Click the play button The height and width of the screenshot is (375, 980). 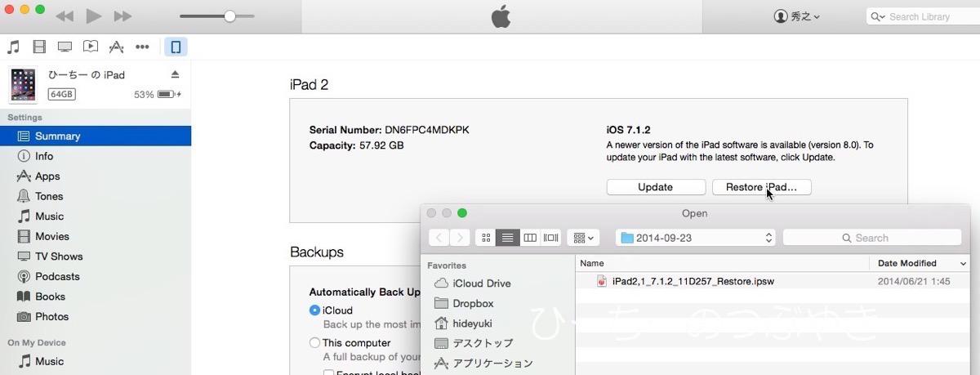tap(93, 16)
